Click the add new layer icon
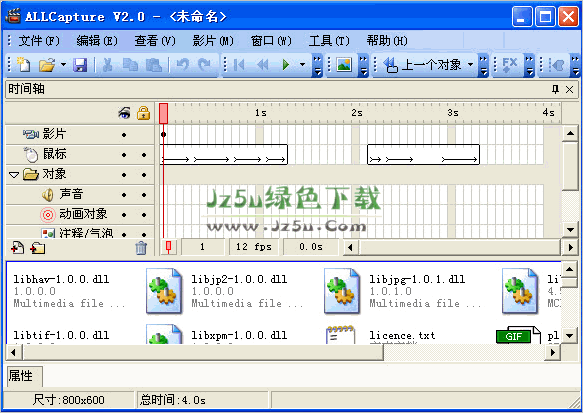This screenshot has height=413, width=583. point(17,248)
